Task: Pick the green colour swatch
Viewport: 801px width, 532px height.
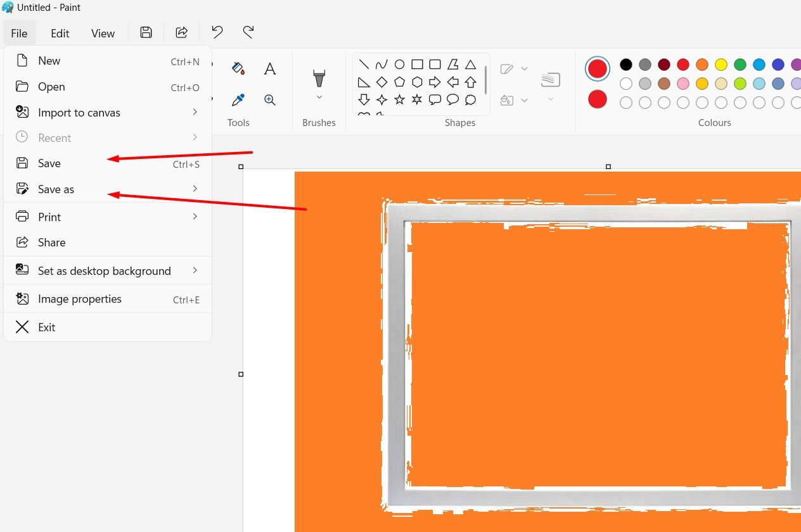Action: pyautogui.click(x=740, y=64)
